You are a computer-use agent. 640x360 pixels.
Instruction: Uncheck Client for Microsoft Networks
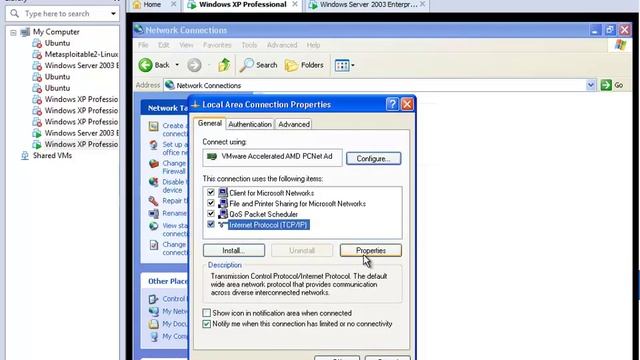[x=211, y=192]
